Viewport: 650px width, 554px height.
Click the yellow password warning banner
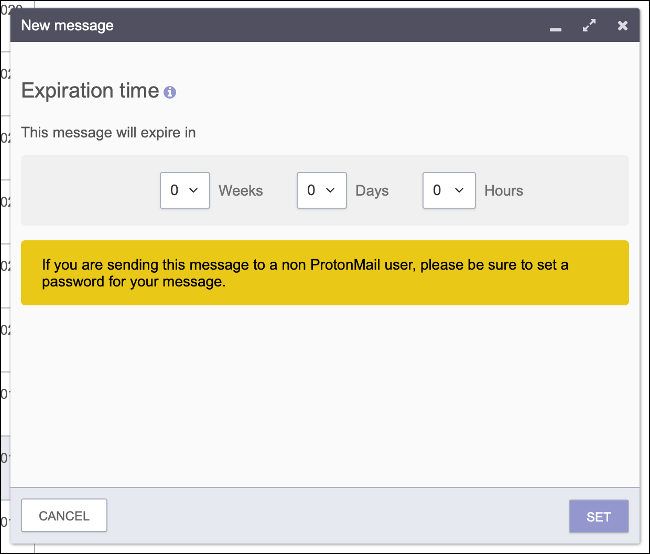pos(325,273)
